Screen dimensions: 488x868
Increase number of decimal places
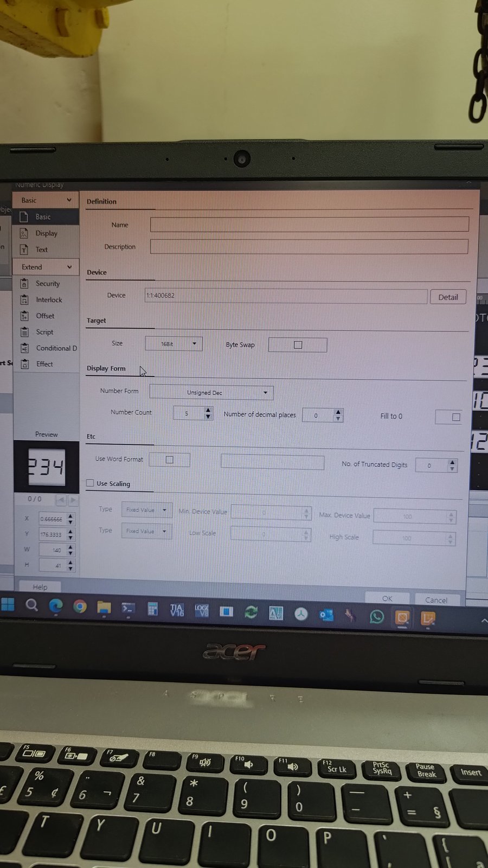point(338,412)
